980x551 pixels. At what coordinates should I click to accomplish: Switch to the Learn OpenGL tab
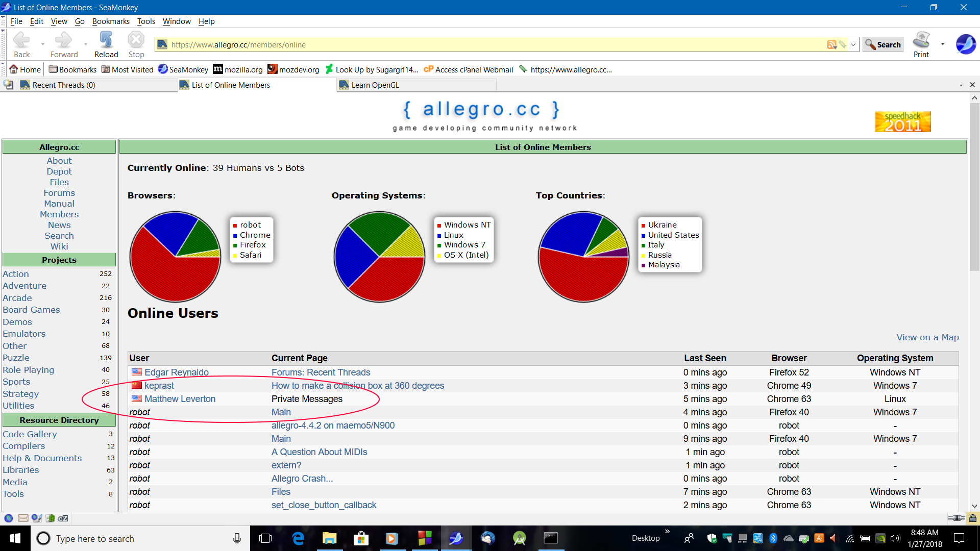(x=375, y=85)
